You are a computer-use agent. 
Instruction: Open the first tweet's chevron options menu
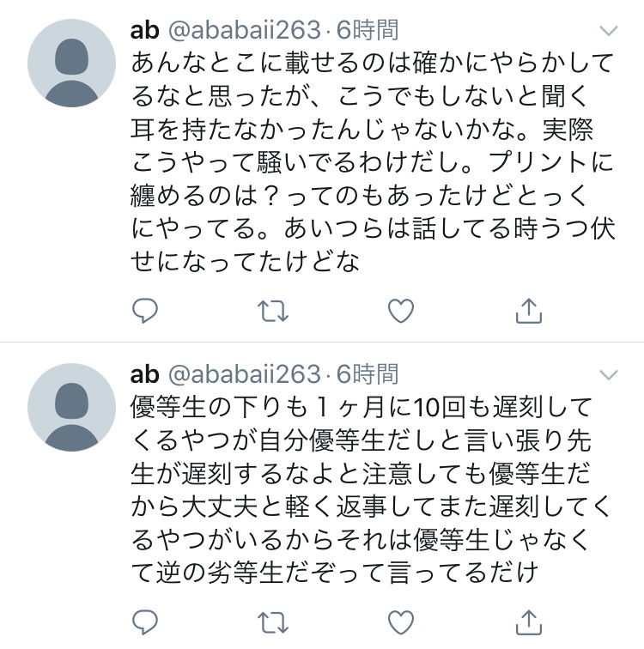coord(608,32)
